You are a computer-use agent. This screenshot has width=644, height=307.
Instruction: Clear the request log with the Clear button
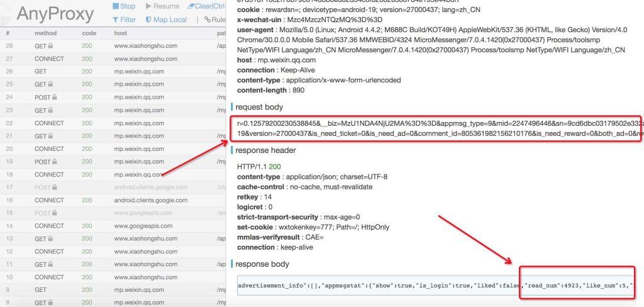click(206, 6)
